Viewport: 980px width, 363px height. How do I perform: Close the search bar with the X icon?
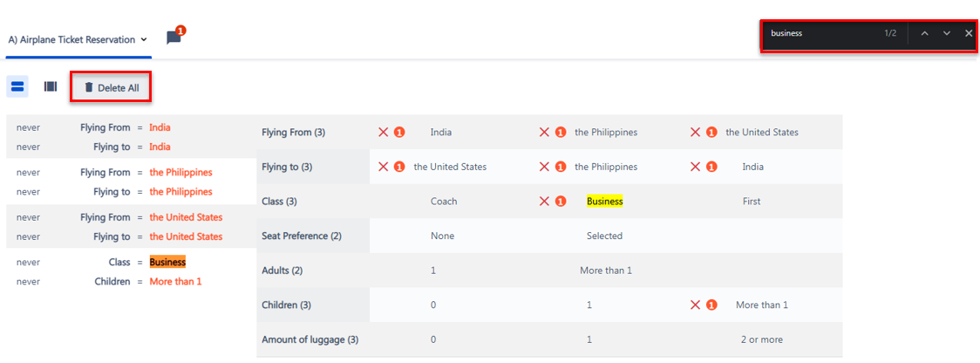pyautogui.click(x=968, y=33)
